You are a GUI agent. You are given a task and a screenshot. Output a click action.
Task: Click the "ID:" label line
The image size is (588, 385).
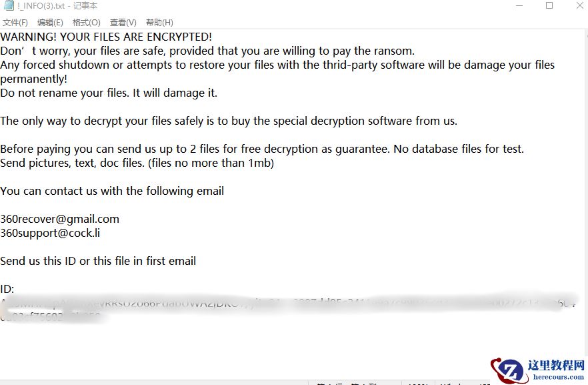[x=7, y=289]
